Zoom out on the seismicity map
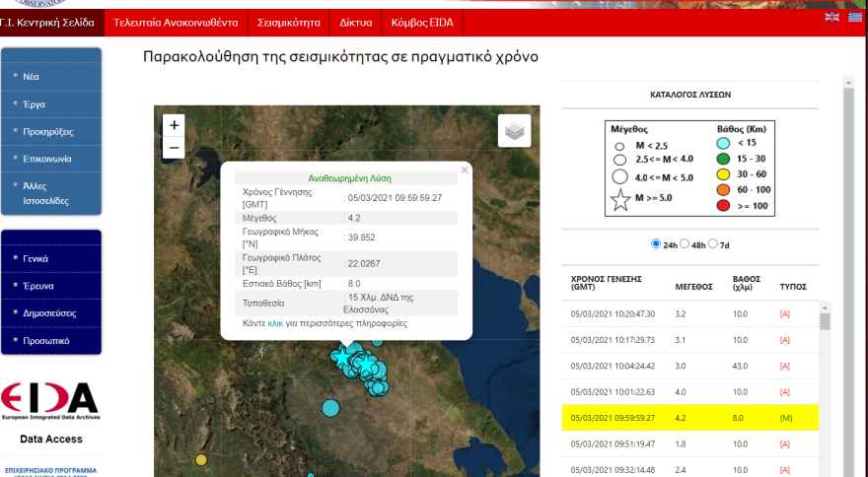 174,148
